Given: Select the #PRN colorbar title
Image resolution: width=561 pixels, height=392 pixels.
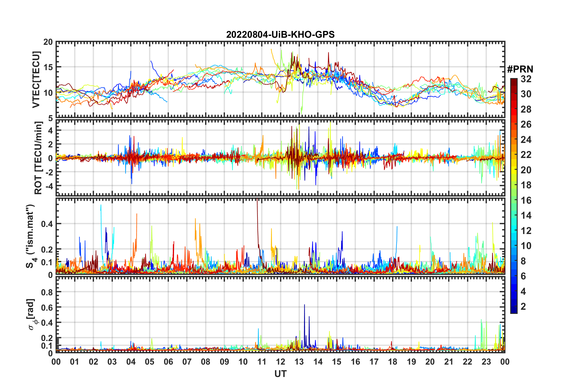Looking at the screenshot, I should point(520,69).
